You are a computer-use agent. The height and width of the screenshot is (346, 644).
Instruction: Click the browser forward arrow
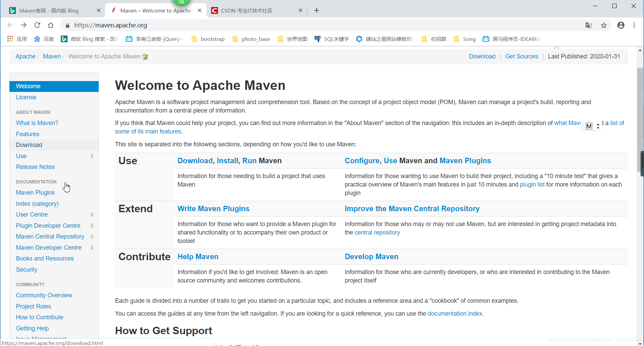tap(24, 25)
